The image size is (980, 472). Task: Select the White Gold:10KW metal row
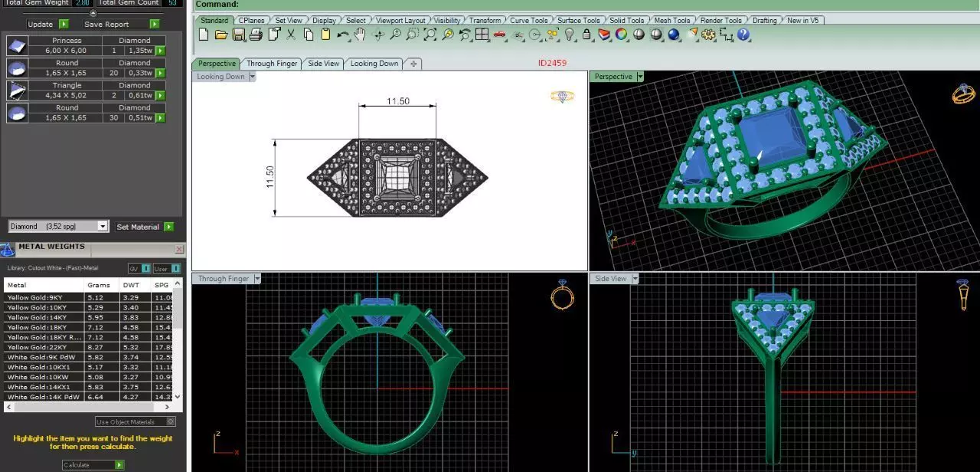tap(88, 377)
